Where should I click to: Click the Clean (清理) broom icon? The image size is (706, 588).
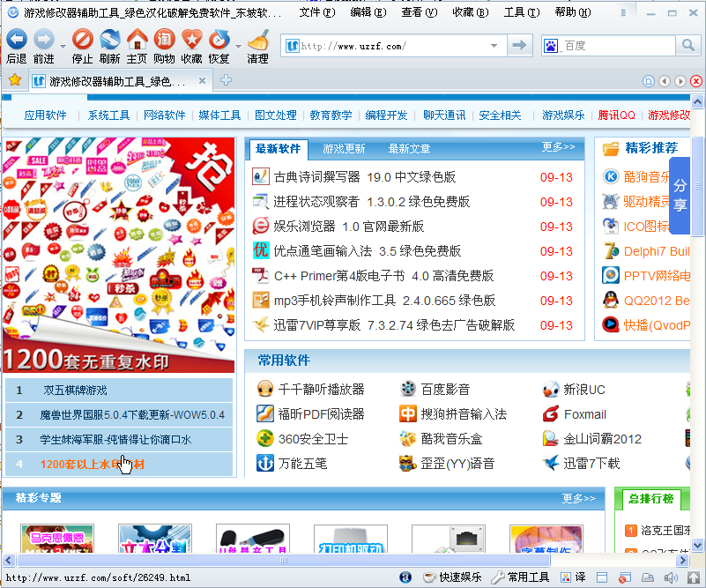257,46
